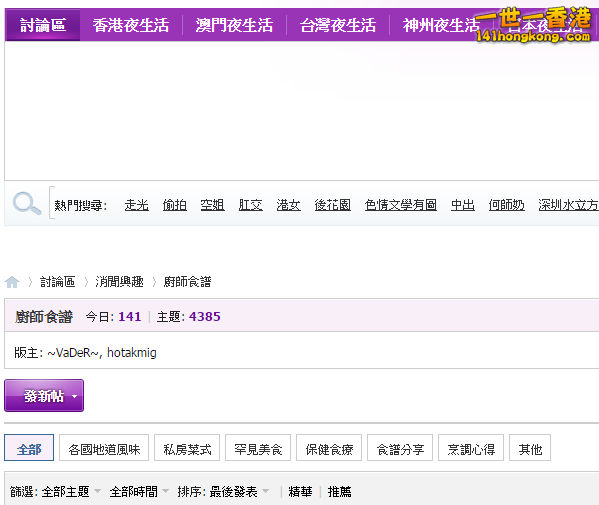Click today's post count 141

(130, 317)
